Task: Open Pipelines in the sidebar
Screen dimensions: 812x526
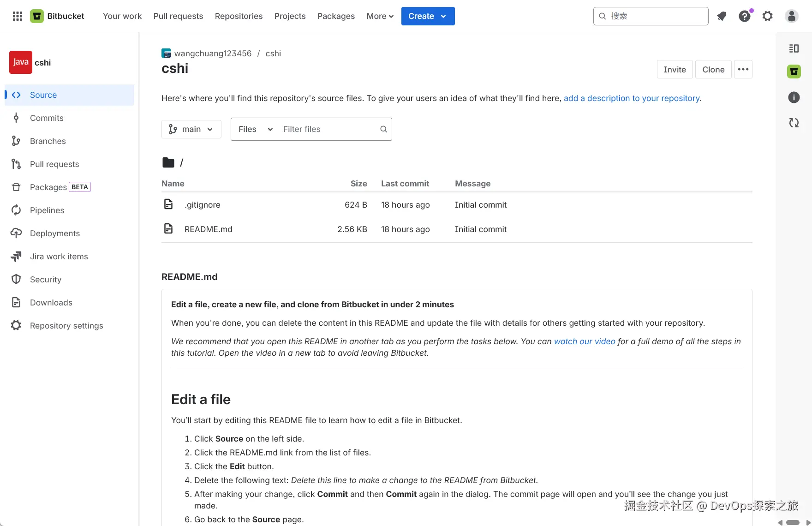Action: [x=47, y=210]
